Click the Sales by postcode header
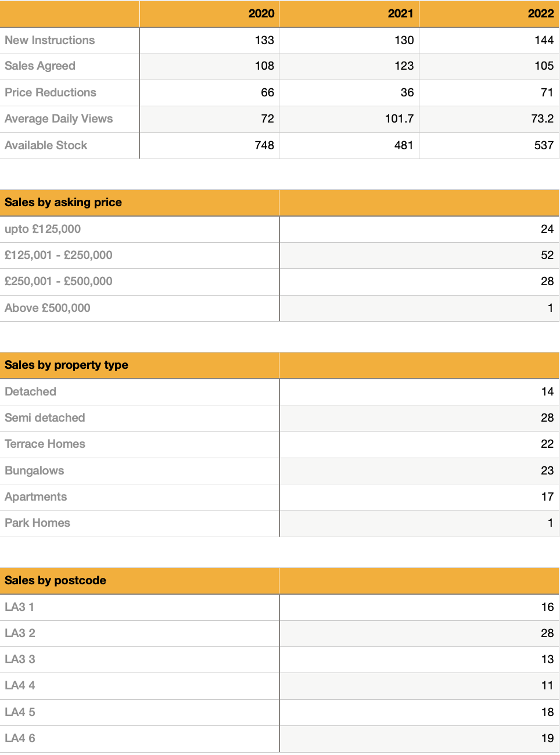 [55, 580]
